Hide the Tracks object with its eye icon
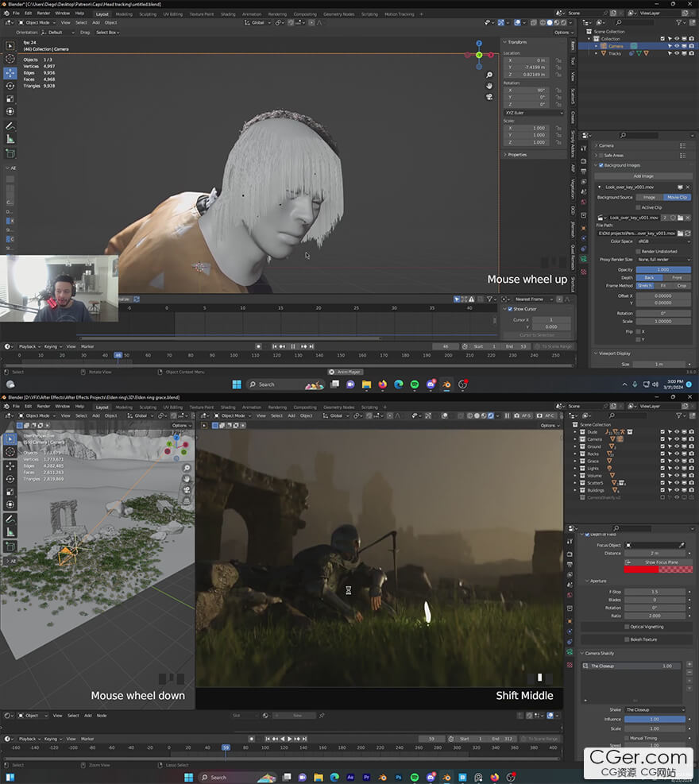Viewport: 699px width, 784px height. pyautogui.click(x=677, y=53)
